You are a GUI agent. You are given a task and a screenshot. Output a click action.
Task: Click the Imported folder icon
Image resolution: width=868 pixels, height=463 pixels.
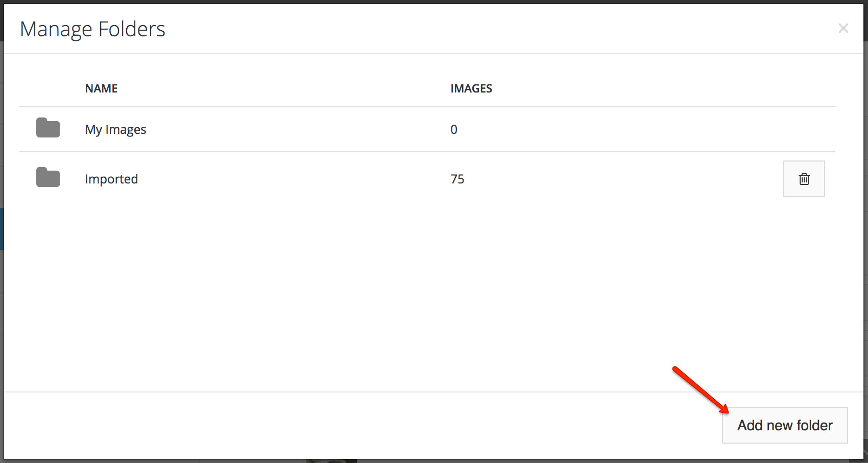pyautogui.click(x=48, y=177)
